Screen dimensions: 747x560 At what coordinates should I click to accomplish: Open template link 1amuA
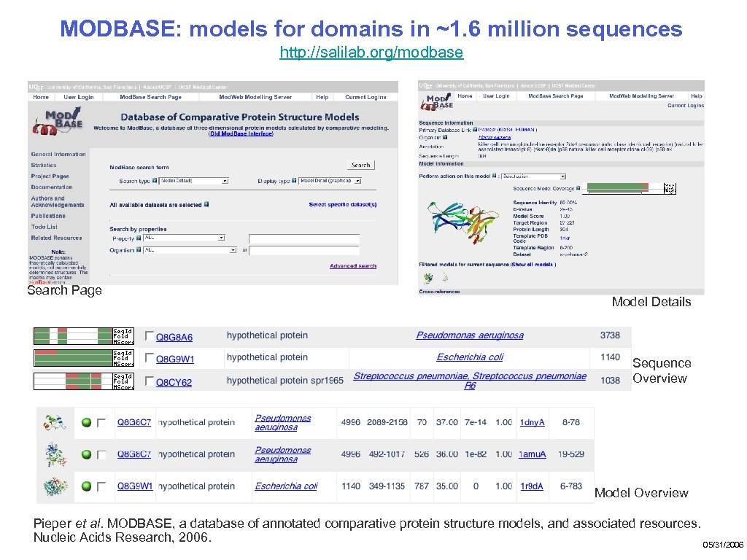click(532, 454)
